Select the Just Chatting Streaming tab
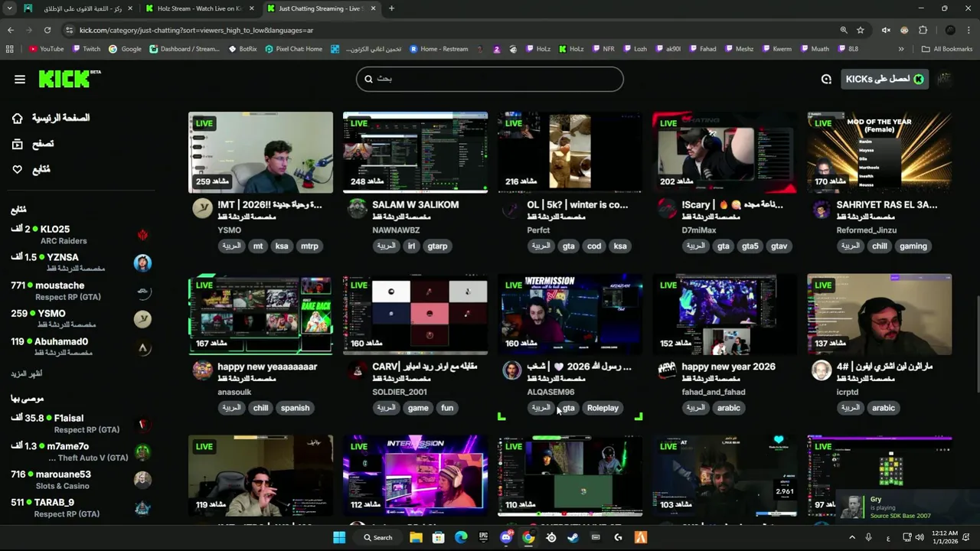Image resolution: width=980 pixels, height=551 pixels. (322, 8)
